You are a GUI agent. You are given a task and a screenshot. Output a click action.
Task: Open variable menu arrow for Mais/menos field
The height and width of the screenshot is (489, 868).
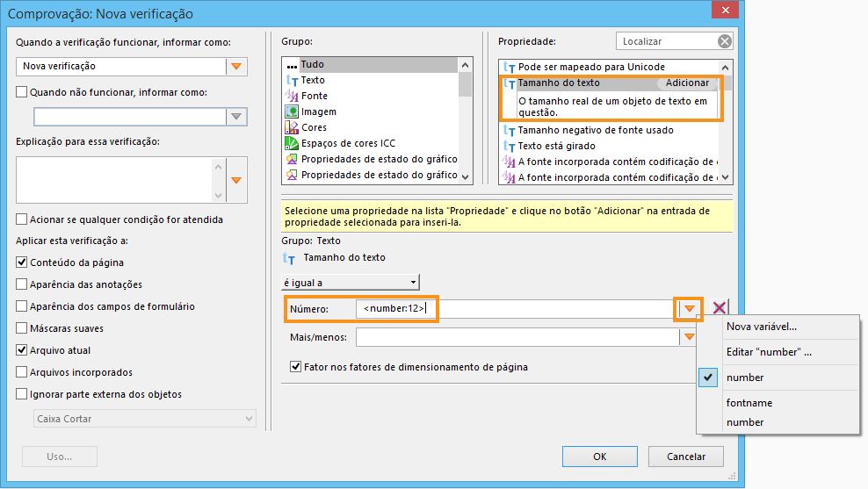coord(689,337)
